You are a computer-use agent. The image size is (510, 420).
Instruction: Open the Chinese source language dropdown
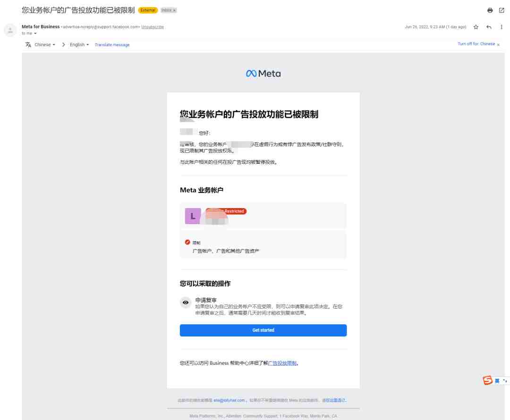coord(45,44)
